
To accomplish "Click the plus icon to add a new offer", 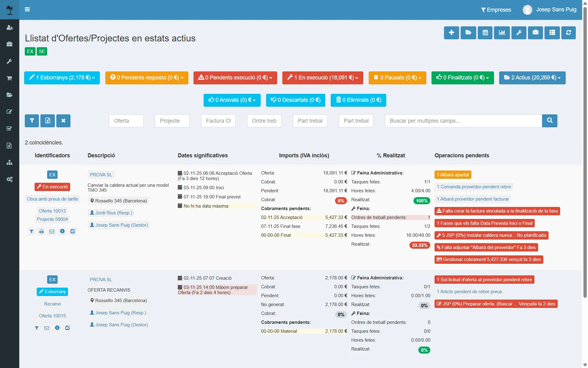I will (451, 33).
